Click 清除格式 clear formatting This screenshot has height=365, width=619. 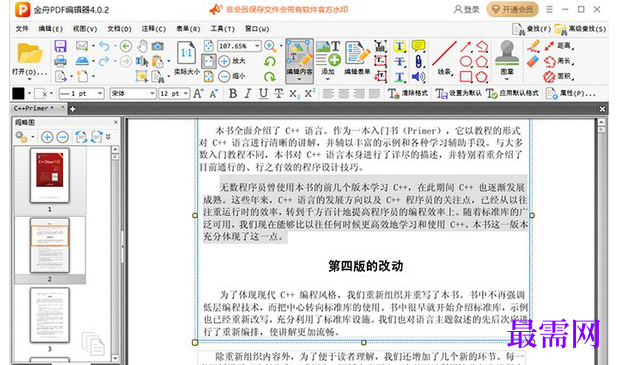pyautogui.click(x=408, y=94)
